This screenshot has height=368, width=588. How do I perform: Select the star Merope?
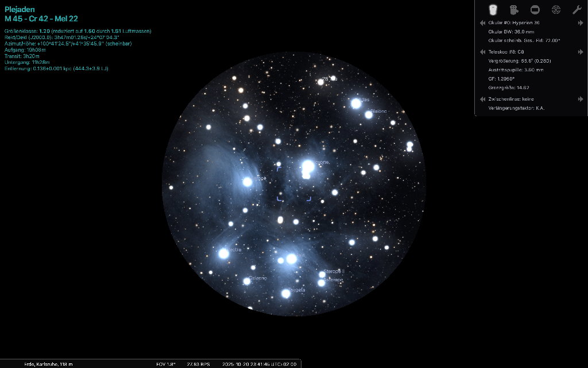tap(247, 182)
